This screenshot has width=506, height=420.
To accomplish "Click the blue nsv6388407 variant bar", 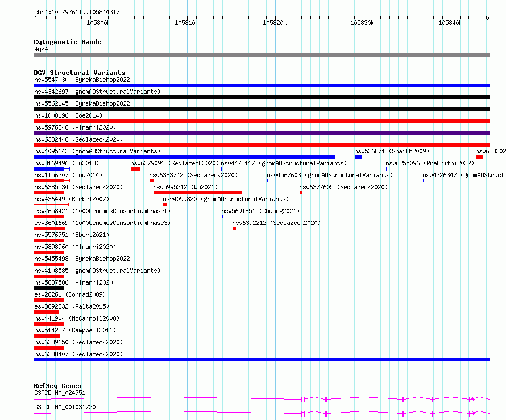I will point(262,360).
